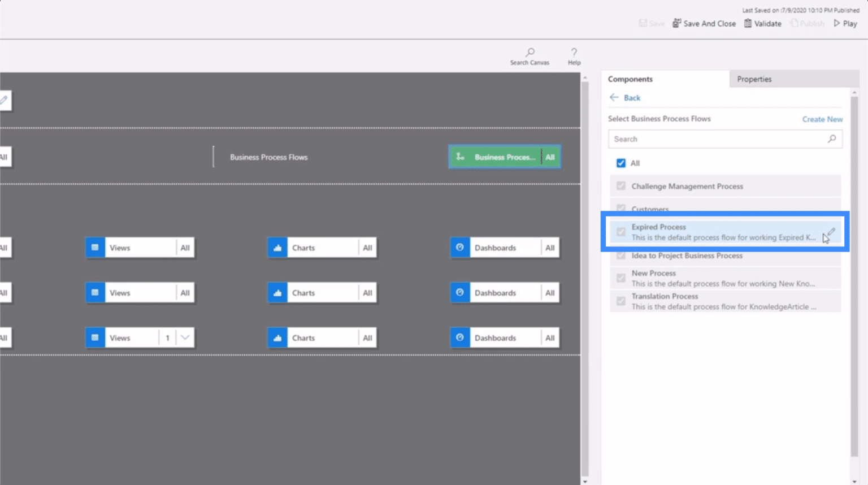The width and height of the screenshot is (868, 485).
Task: Toggle the New Process checkbox
Action: click(x=621, y=278)
